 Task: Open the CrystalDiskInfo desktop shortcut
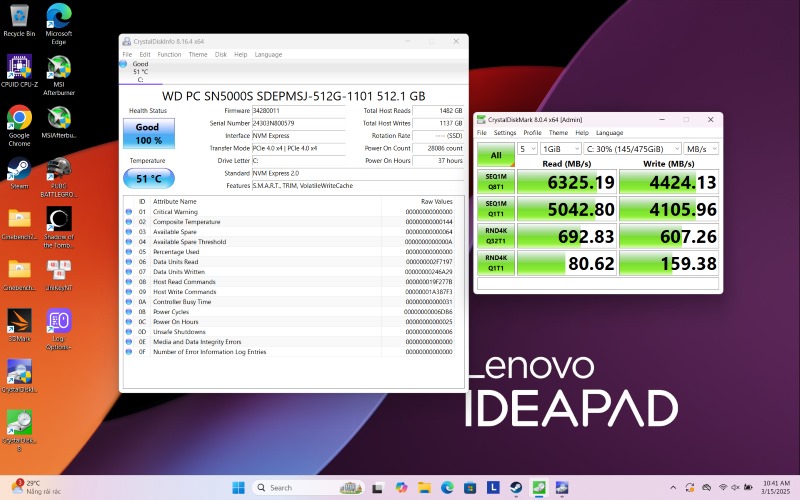[x=19, y=376]
